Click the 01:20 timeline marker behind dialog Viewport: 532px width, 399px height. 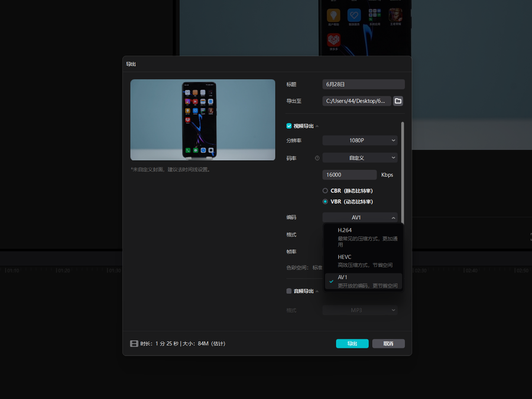63,270
